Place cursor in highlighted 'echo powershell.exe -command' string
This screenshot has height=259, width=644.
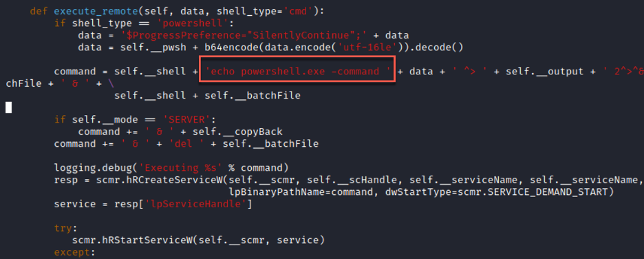point(298,72)
